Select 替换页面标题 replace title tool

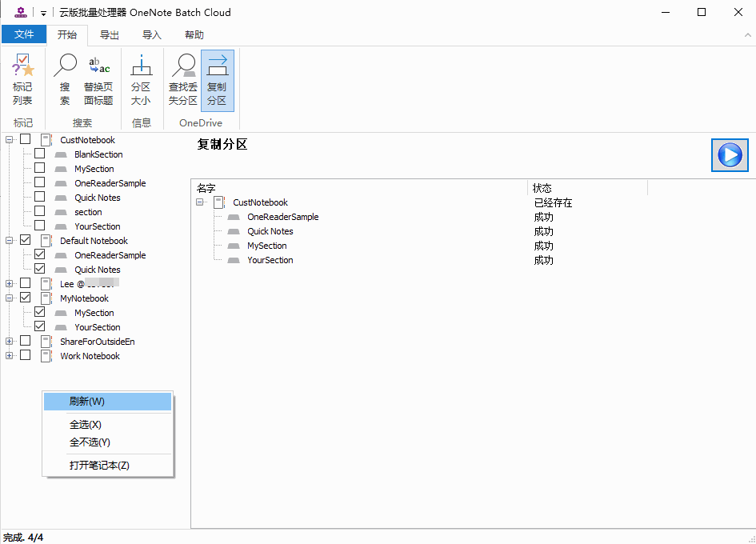click(x=98, y=80)
